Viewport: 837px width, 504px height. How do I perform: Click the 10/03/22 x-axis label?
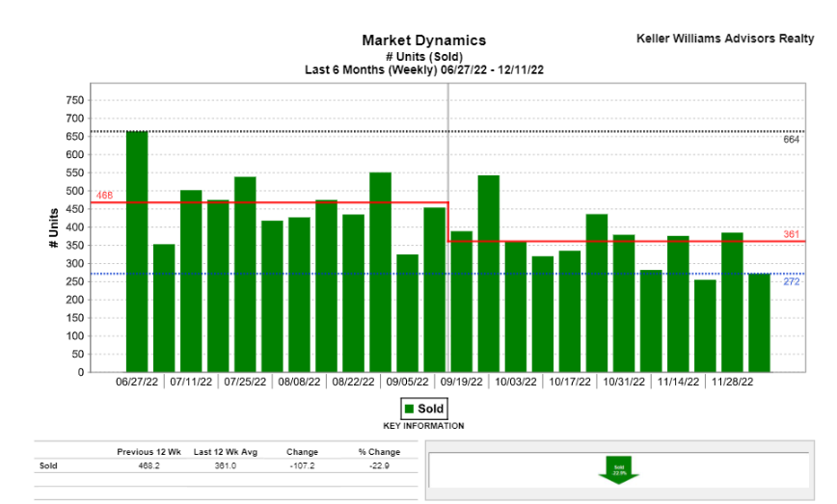(516, 382)
